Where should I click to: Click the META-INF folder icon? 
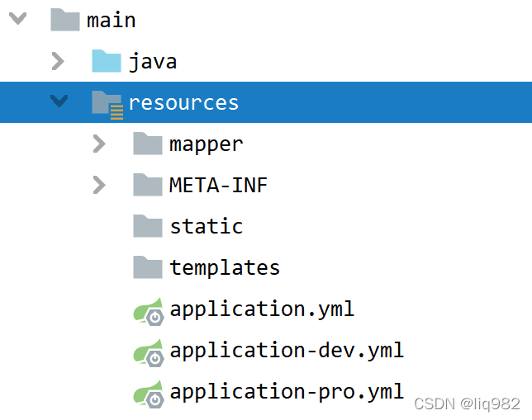point(148,185)
